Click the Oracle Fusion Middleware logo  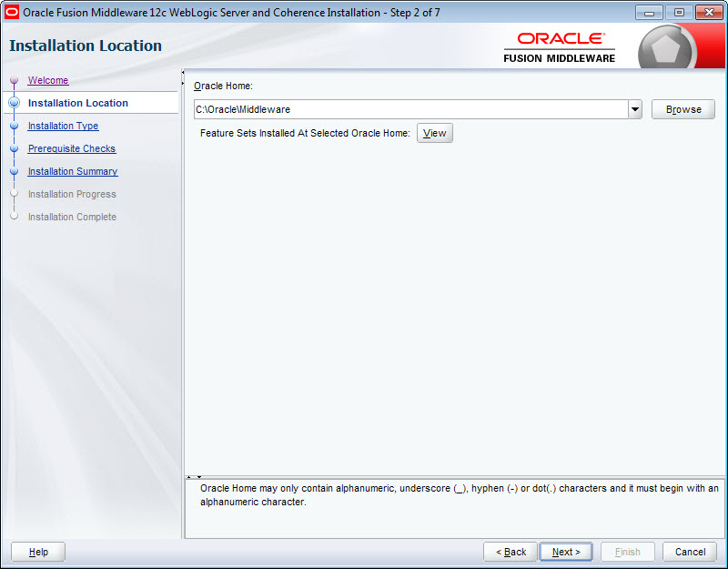pos(560,47)
